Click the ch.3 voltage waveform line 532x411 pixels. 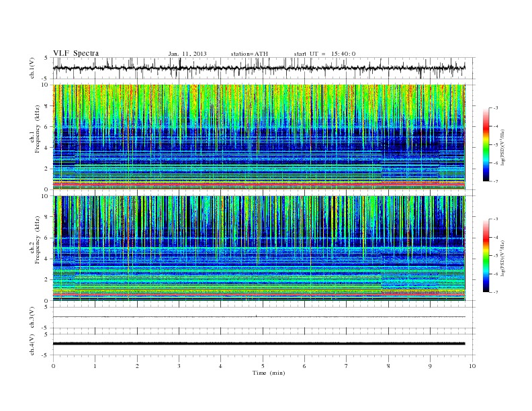point(259,317)
